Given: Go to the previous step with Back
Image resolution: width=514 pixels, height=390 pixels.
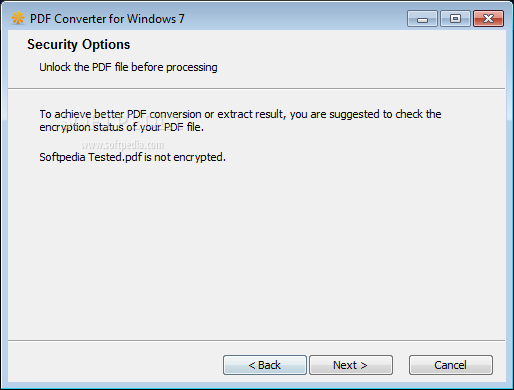Looking at the screenshot, I should [x=265, y=365].
